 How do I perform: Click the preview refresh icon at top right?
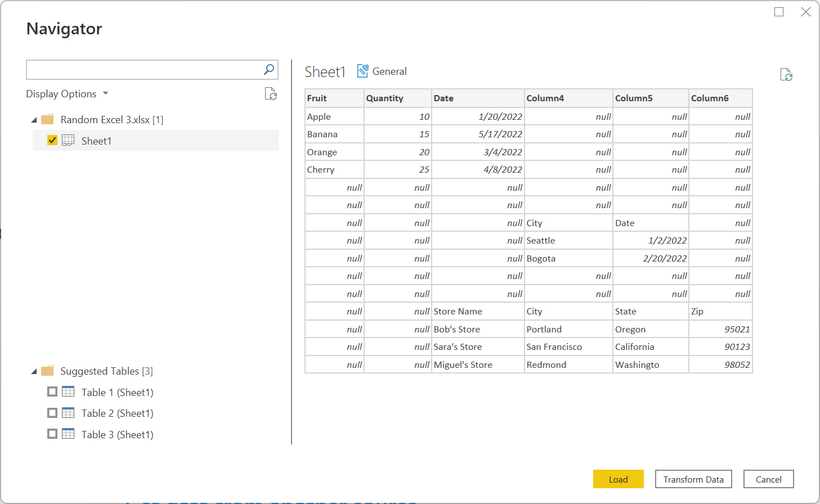click(786, 75)
